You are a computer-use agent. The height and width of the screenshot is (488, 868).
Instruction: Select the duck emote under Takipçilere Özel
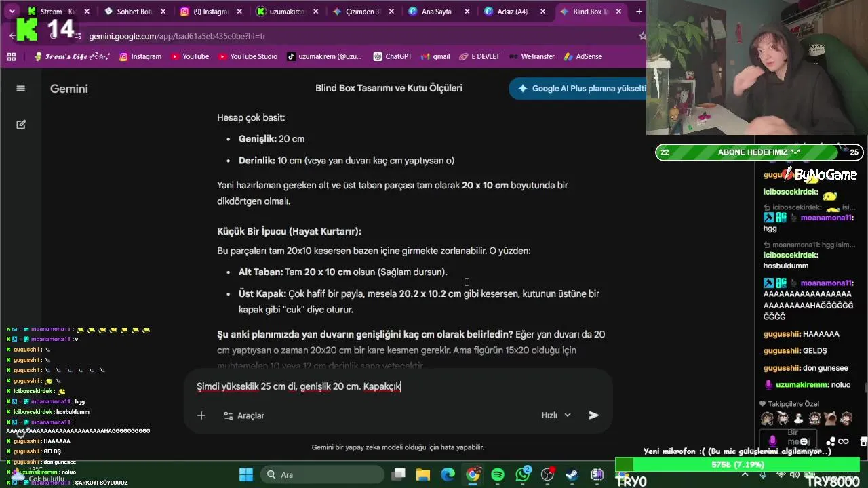(x=798, y=418)
